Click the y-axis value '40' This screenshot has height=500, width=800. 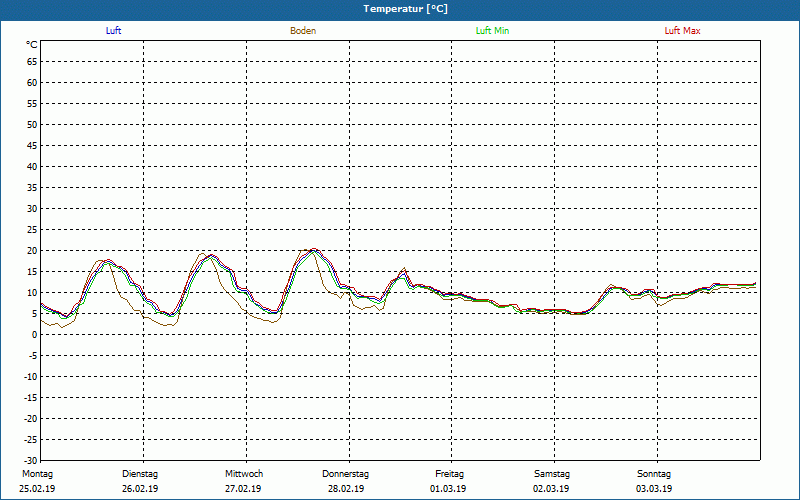[x=32, y=167]
